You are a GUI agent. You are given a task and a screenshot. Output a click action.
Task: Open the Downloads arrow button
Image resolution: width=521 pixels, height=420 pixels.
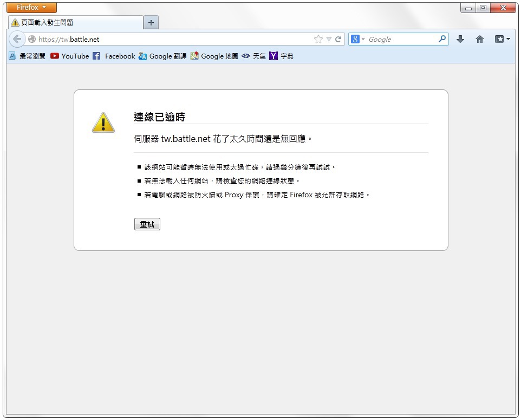click(460, 39)
